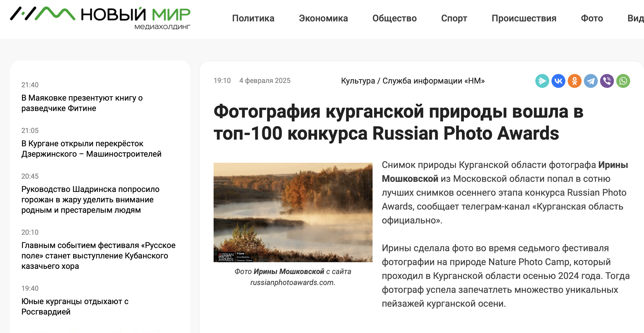Open Шадринск heat advisory news item
Screen dimensions: 644x333
(x=90, y=199)
